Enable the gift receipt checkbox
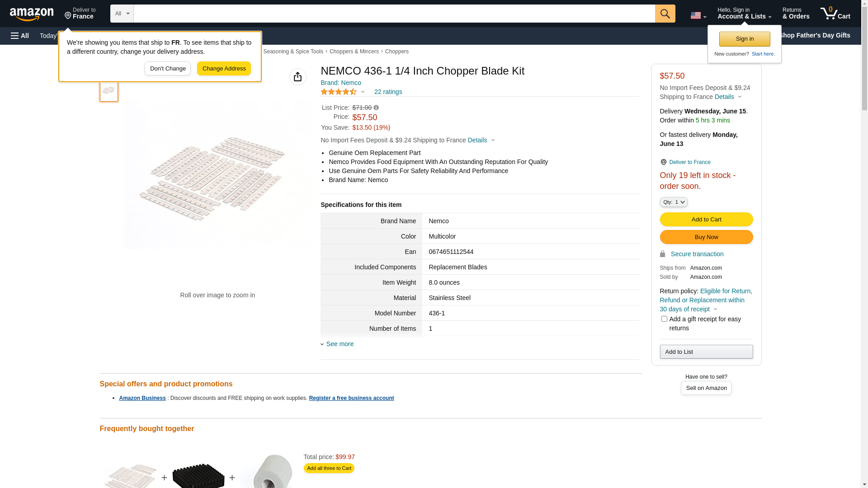 (x=664, y=319)
